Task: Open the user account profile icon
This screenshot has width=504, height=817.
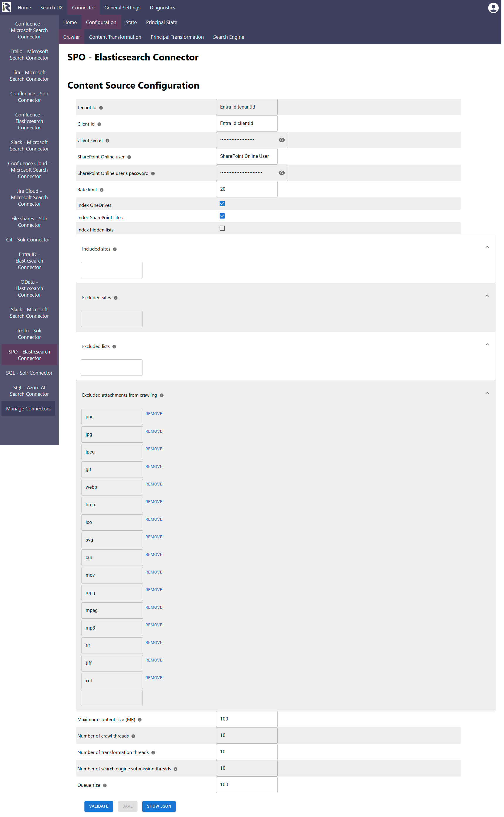Action: coord(493,8)
